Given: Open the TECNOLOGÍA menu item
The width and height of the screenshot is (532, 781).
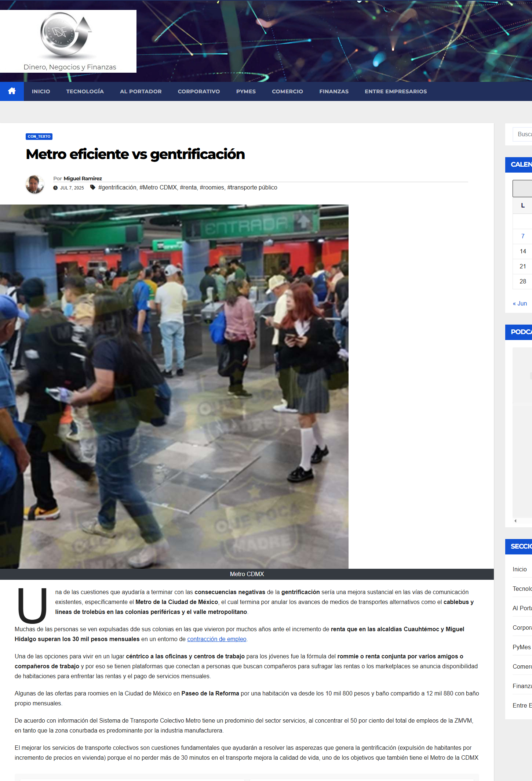Looking at the screenshot, I should [x=85, y=91].
